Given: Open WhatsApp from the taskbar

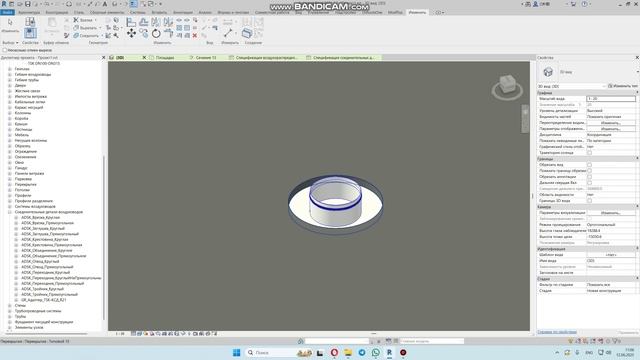Looking at the screenshot, I should click(x=376, y=352).
